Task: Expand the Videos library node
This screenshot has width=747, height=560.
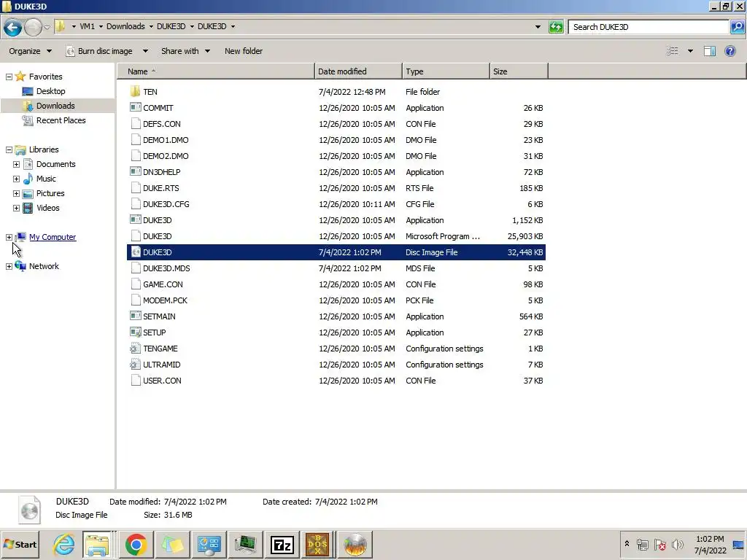Action: point(16,208)
